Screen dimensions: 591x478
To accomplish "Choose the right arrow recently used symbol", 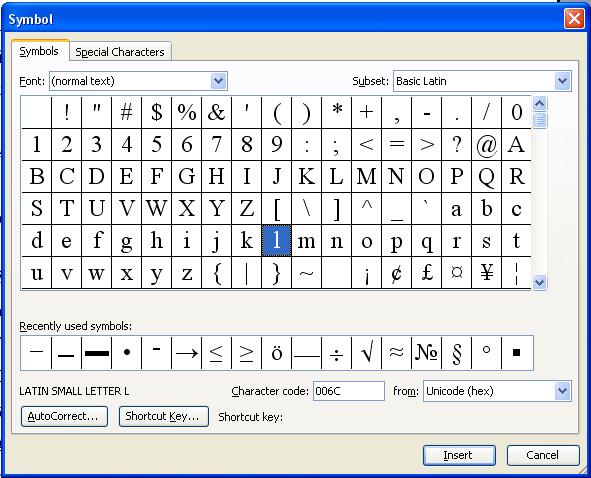I will pyautogui.click(x=187, y=353).
